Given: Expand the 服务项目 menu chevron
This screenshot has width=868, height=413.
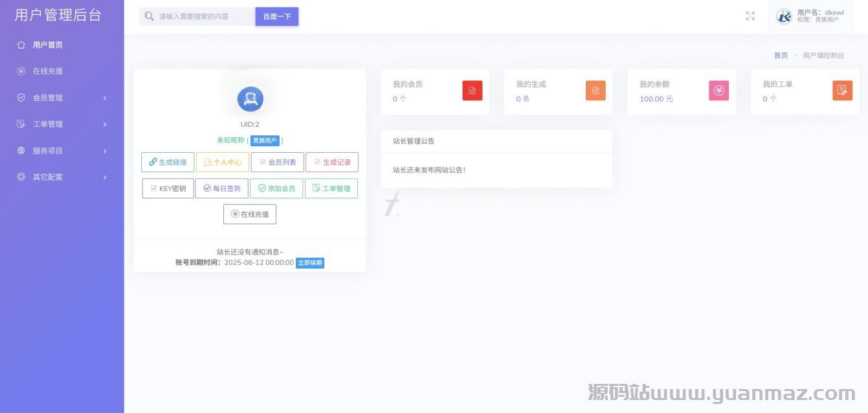Looking at the screenshot, I should (105, 151).
